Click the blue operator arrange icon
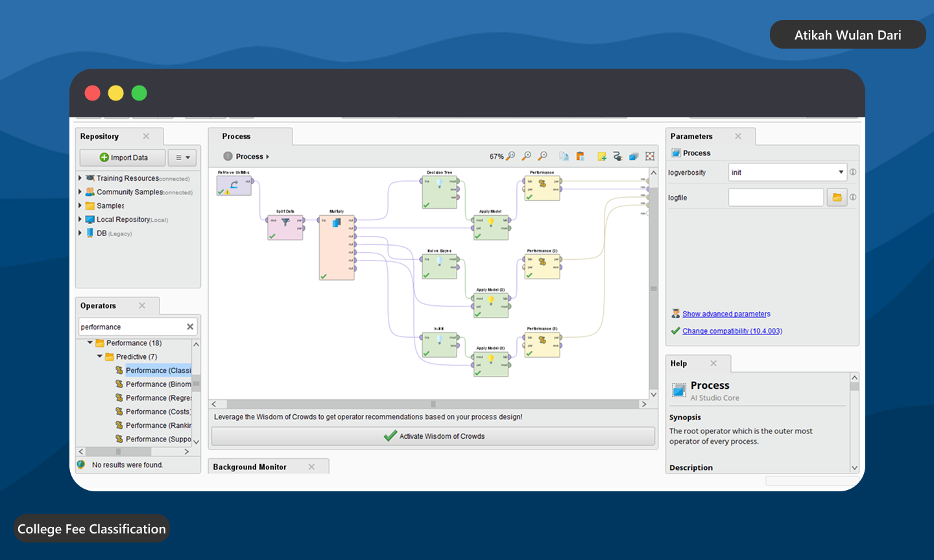Viewport: 934px width, 560px height. (634, 156)
